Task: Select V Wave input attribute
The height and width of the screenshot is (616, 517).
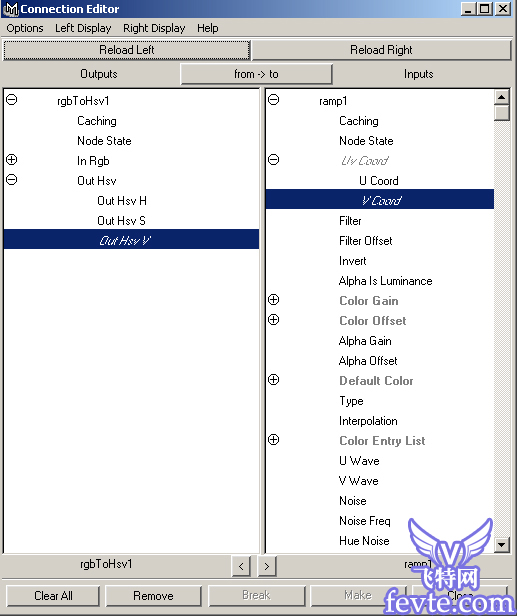Action: [359, 480]
